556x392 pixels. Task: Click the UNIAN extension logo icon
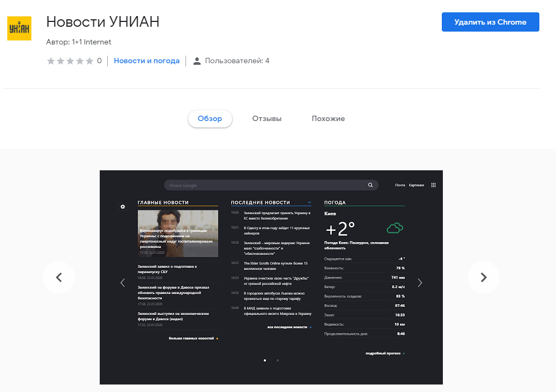coord(19,28)
